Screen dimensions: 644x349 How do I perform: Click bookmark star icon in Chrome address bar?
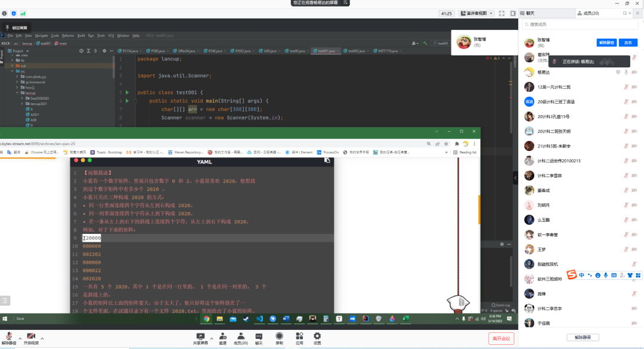point(446,143)
